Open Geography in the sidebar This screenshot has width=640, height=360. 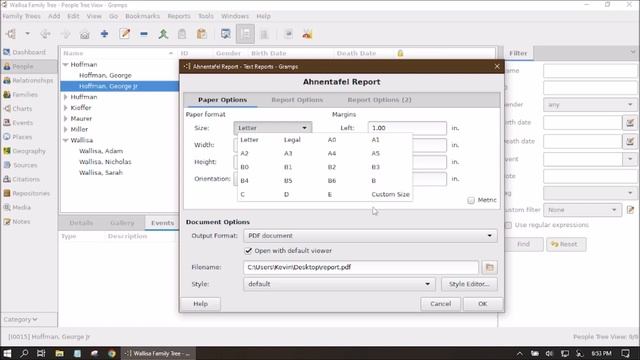pyautogui.click(x=24, y=151)
